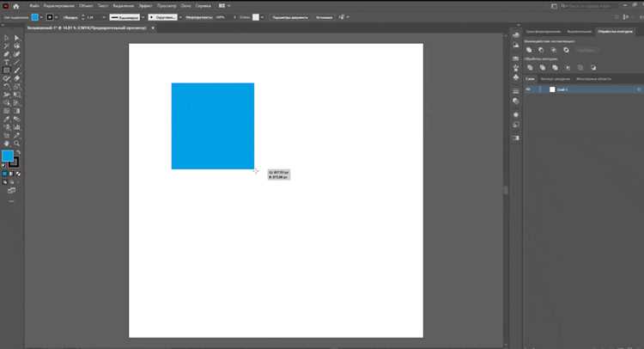Viewport: 644px width, 349px height.
Task: Click the blue Fill color swatch
Action: [x=8, y=156]
